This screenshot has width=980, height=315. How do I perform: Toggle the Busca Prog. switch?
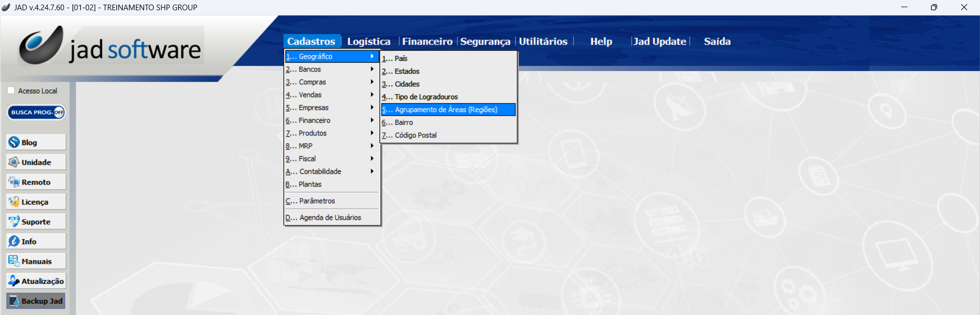[x=36, y=112]
